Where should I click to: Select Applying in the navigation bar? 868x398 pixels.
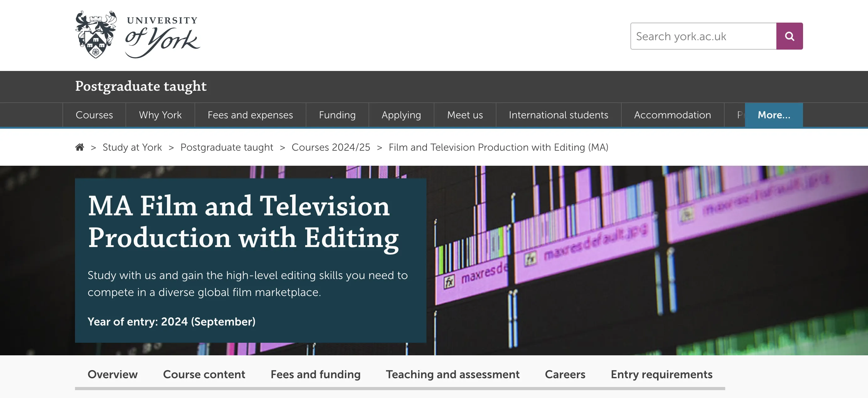tap(401, 115)
